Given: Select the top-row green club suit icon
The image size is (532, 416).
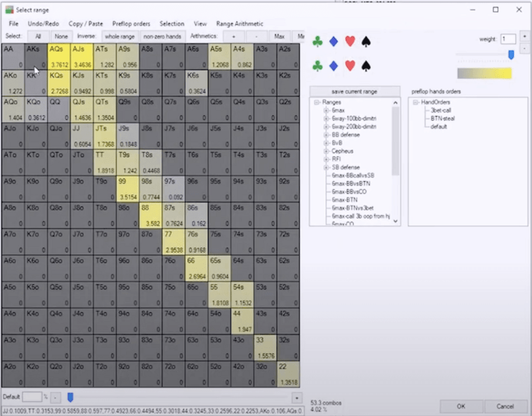Looking at the screenshot, I should tap(318, 41).
